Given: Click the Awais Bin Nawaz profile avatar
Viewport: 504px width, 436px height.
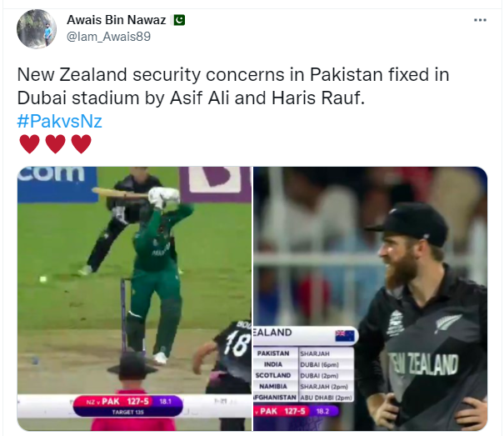Looking at the screenshot, I should 37,29.
